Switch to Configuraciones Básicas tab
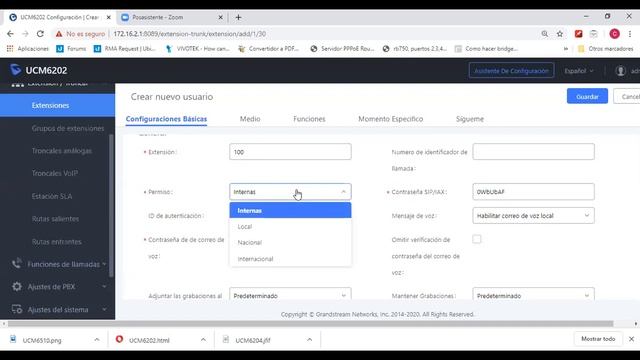Viewport: 640px width, 360px height. [x=167, y=119]
